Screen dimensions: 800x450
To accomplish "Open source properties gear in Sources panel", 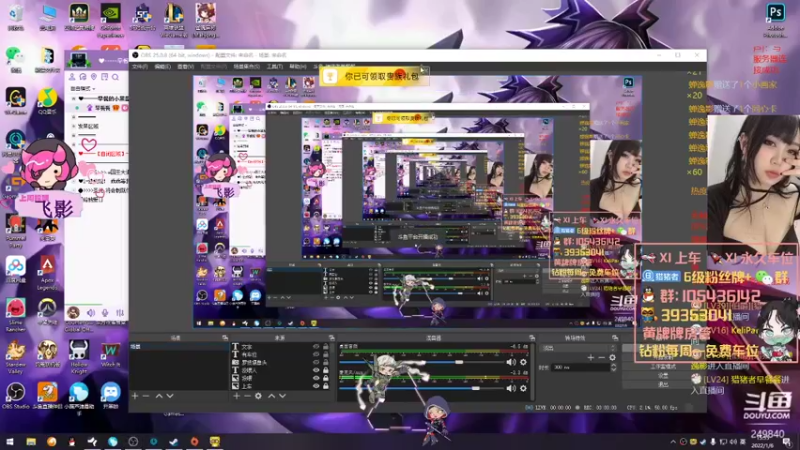I will pyautogui.click(x=259, y=396).
